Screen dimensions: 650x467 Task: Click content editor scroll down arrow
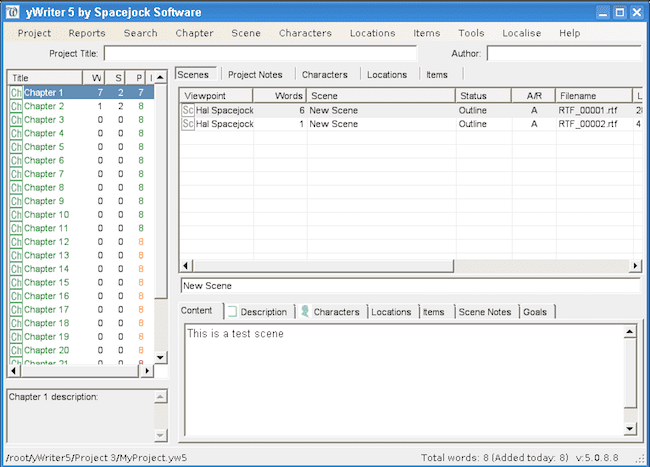(630, 428)
